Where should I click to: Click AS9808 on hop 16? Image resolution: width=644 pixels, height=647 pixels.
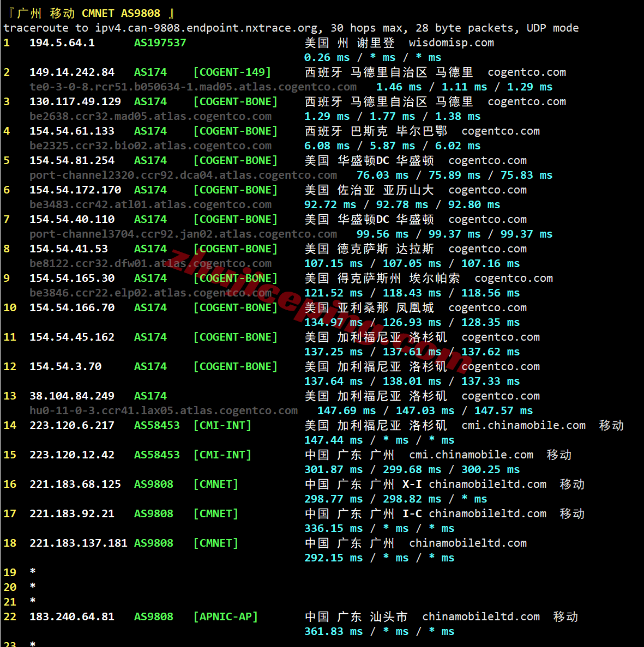pyautogui.click(x=154, y=485)
